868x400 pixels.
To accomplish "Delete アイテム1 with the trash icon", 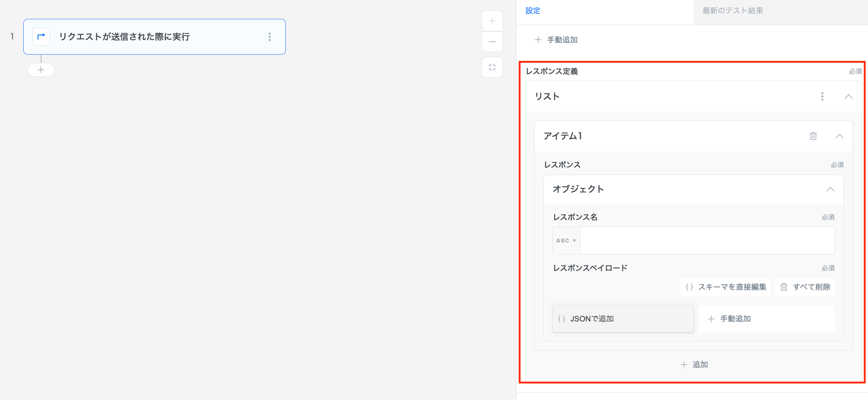I will (x=813, y=136).
